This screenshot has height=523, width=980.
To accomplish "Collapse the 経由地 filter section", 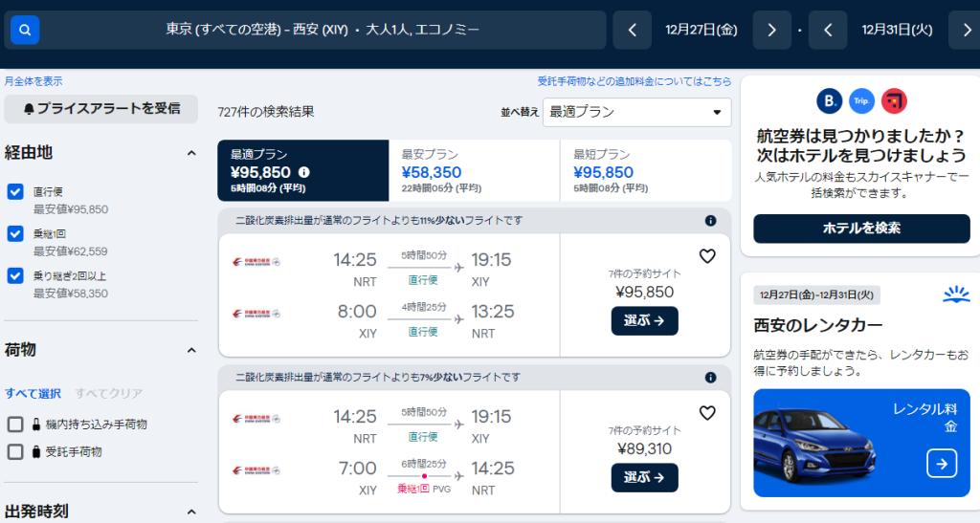I will (189, 153).
